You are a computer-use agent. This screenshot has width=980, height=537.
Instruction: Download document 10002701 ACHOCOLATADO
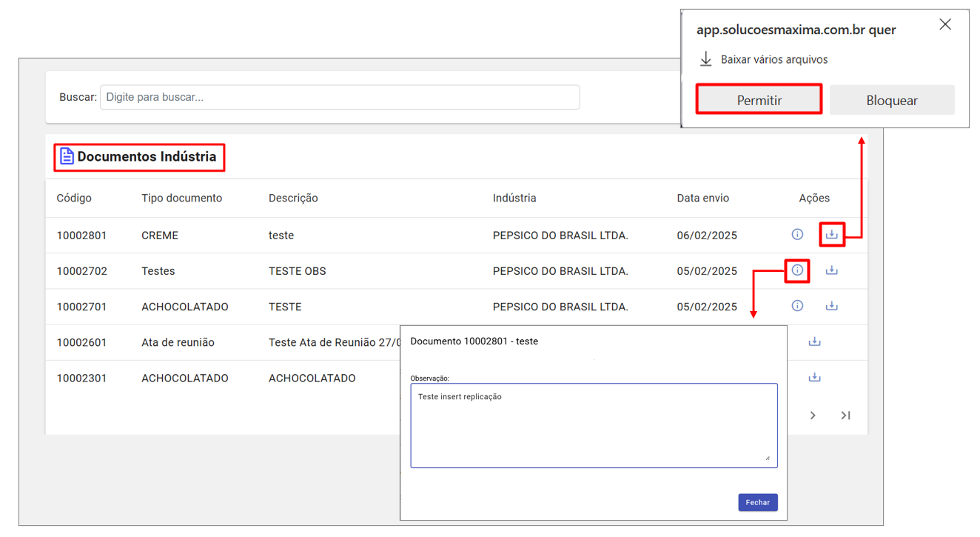(x=831, y=306)
